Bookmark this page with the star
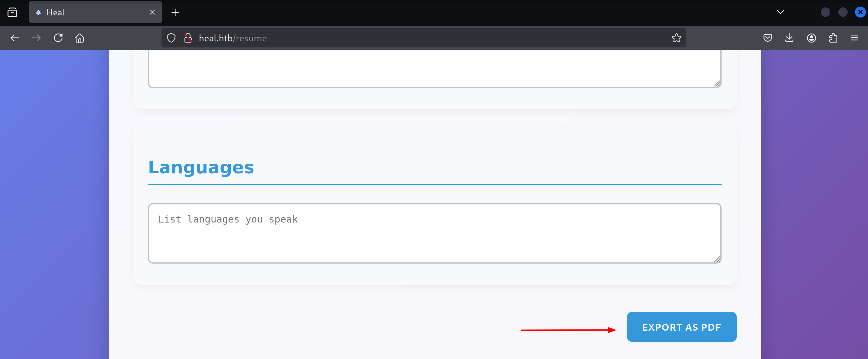Image resolution: width=868 pixels, height=359 pixels. 676,38
